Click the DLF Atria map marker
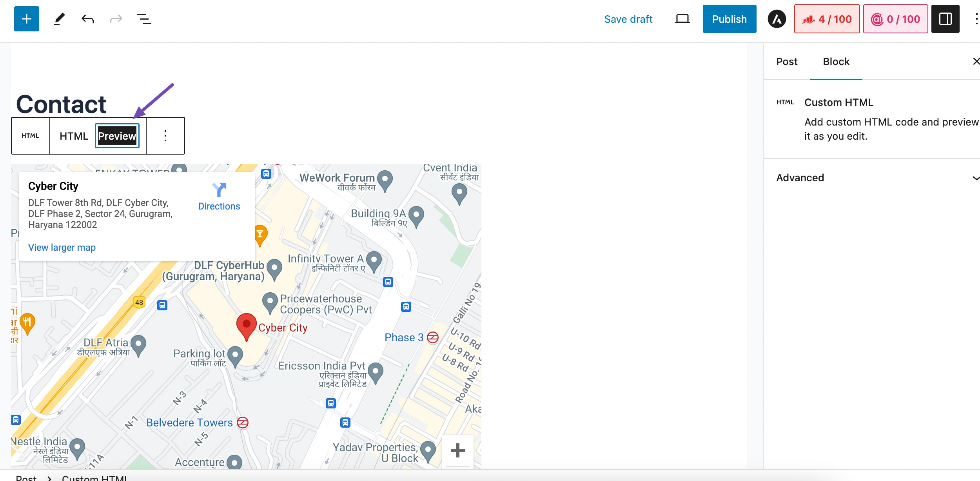The width and height of the screenshot is (980, 481). (x=138, y=346)
